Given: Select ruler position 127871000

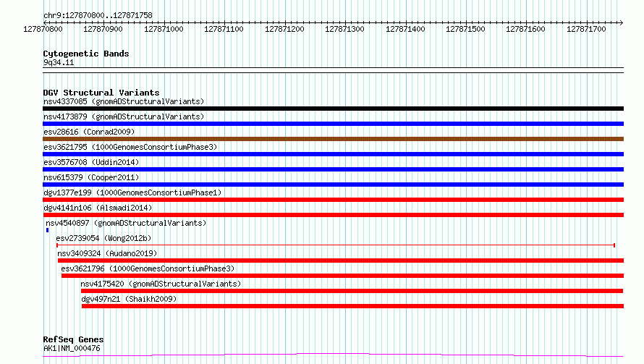Looking at the screenshot, I should point(164,29).
